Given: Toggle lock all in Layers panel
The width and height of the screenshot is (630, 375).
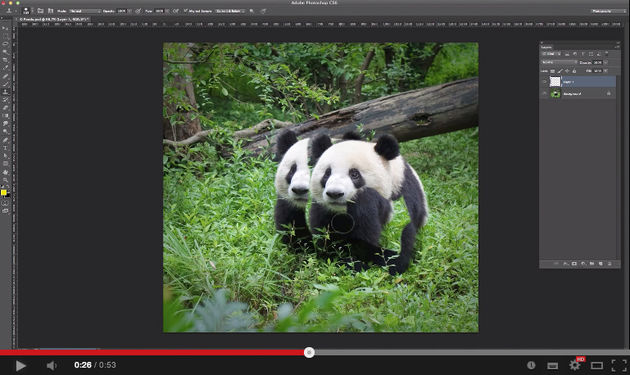Looking at the screenshot, I should click(574, 71).
